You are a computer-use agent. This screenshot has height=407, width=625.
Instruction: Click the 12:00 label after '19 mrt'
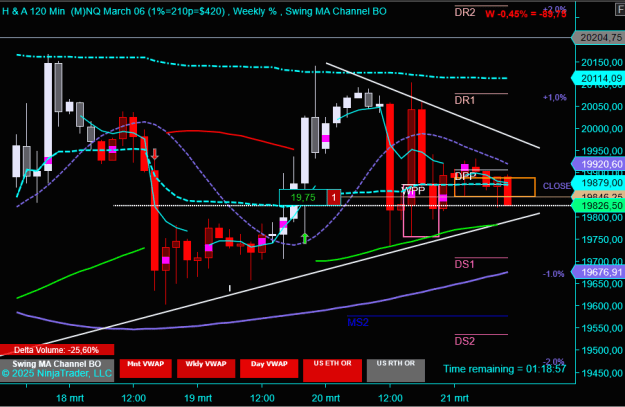click(x=262, y=398)
